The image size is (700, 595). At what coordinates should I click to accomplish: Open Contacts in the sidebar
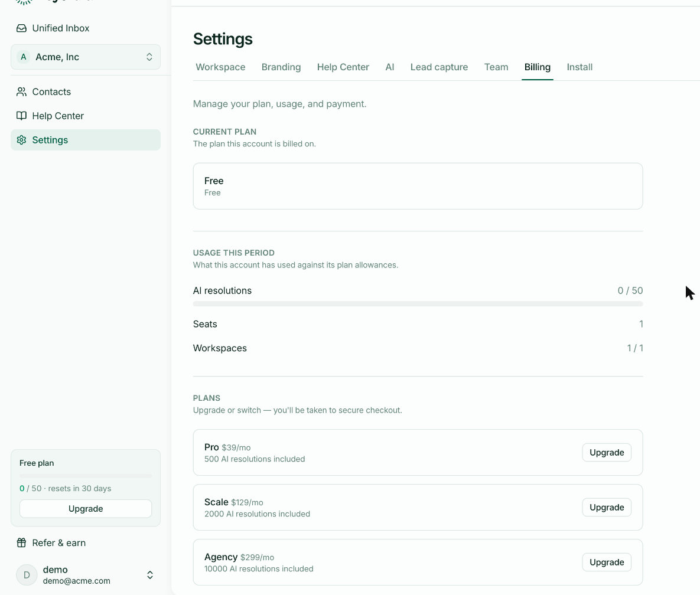click(86, 92)
